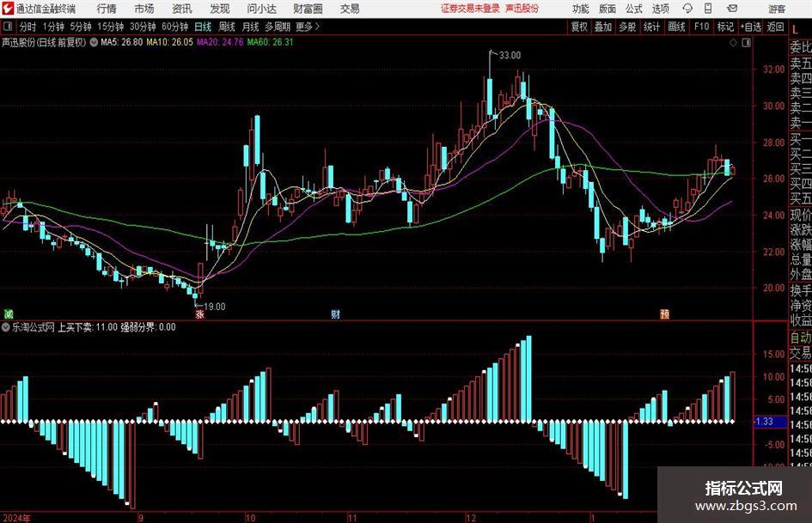812x523 pixels.
Task: Switch to the 分时 intraday tab
Action: coord(28,27)
